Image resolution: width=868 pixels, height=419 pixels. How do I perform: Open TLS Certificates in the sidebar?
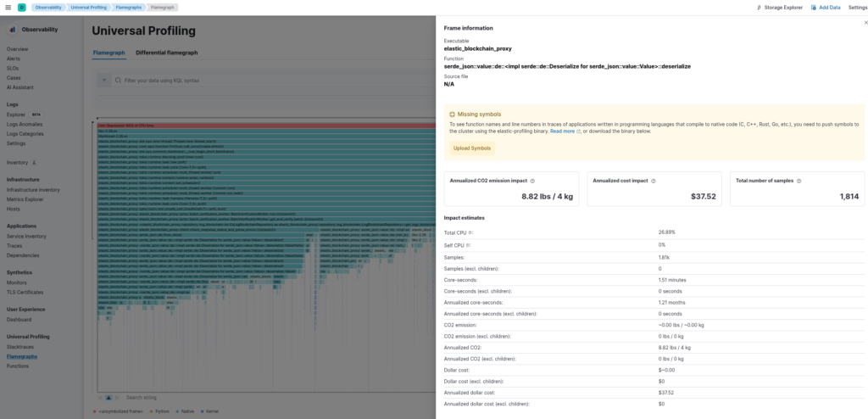(25, 292)
